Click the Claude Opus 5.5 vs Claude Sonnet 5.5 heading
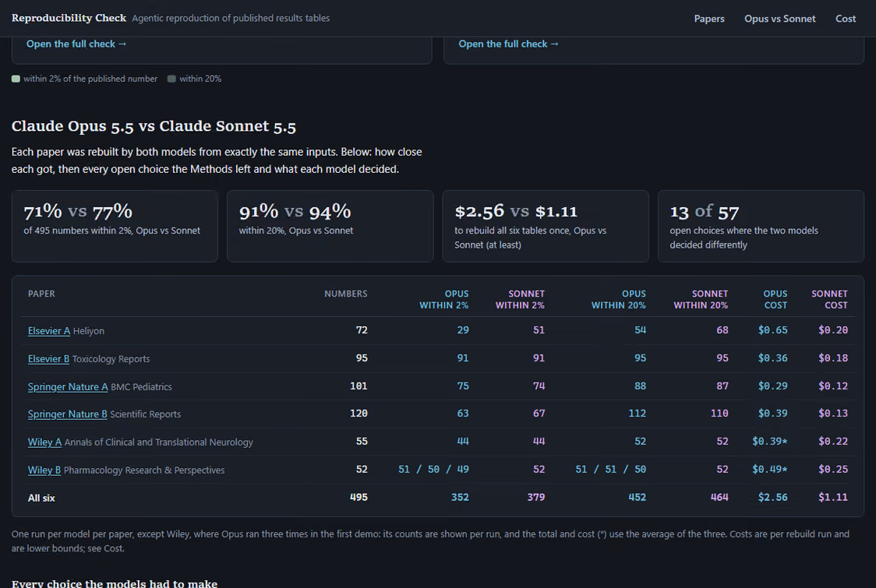876x588 pixels. [154, 126]
